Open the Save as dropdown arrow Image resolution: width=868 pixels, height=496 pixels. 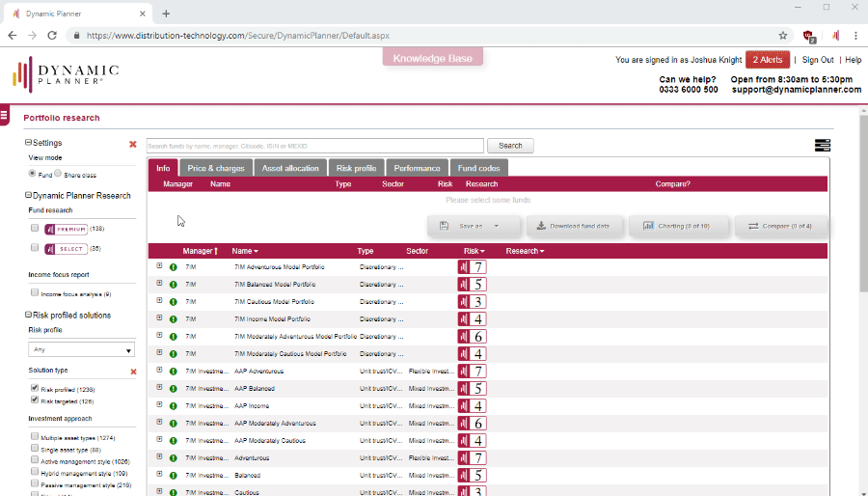[x=497, y=226]
